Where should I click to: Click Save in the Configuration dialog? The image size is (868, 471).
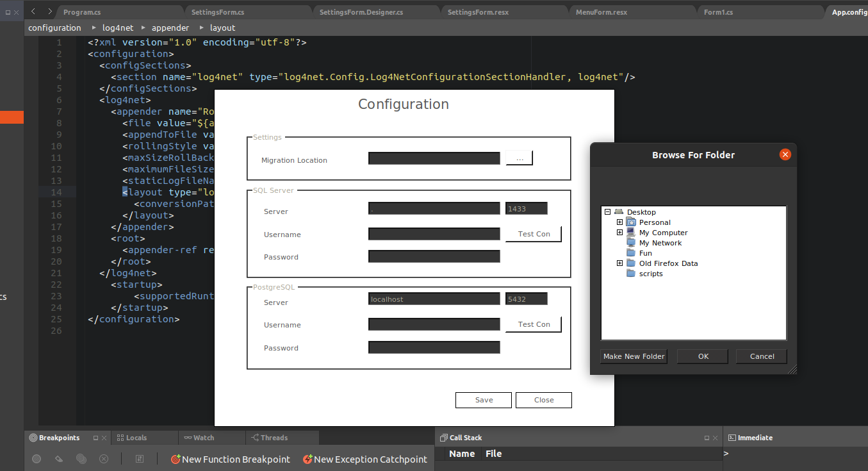tap(484, 400)
